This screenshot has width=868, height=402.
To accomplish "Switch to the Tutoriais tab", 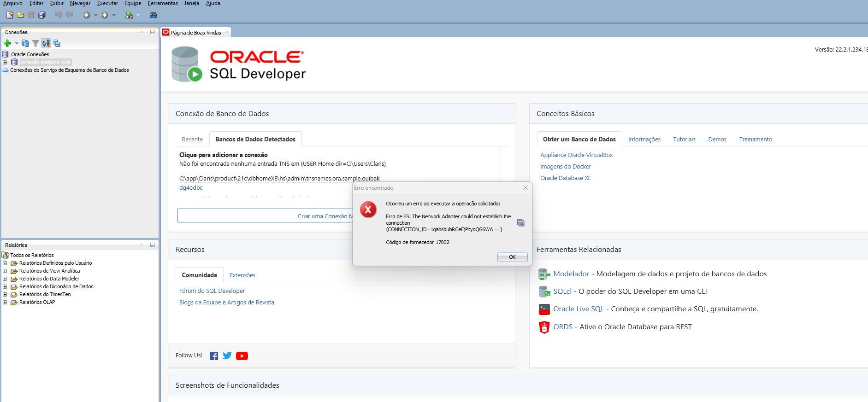I will [x=684, y=139].
